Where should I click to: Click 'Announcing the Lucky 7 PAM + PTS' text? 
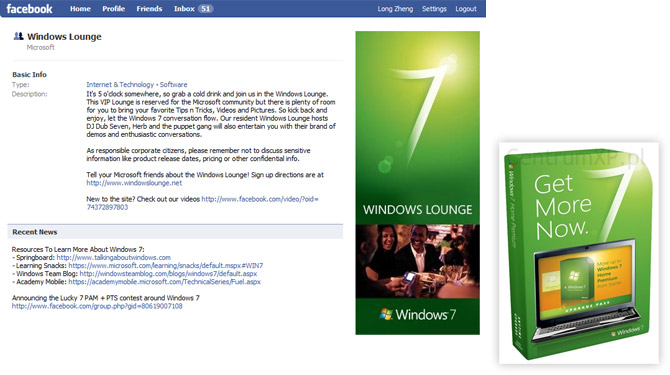point(106,298)
